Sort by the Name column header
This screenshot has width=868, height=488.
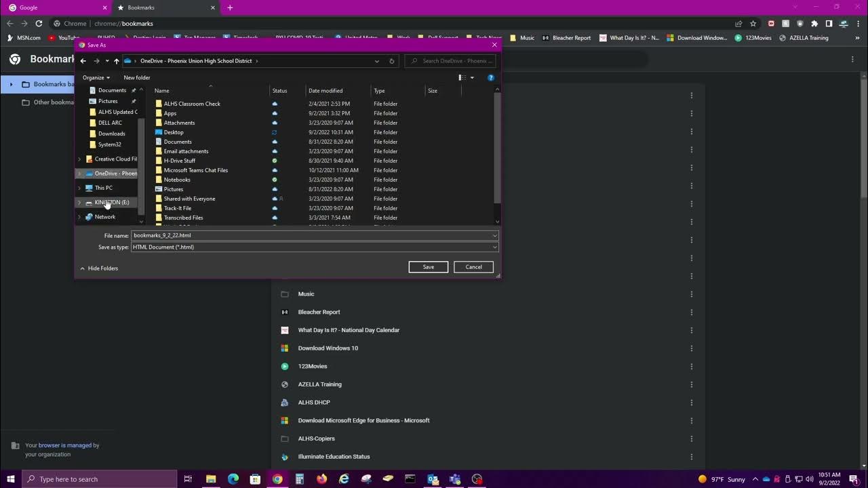tap(210, 91)
